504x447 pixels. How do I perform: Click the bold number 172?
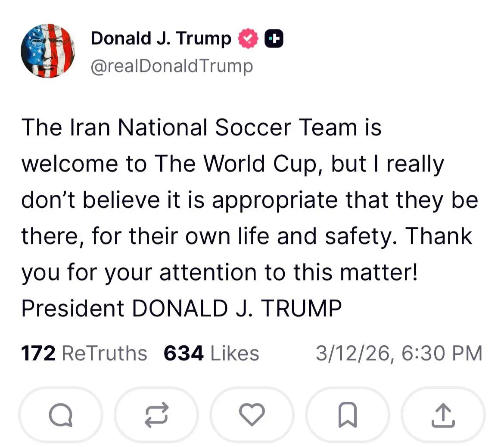[38, 353]
